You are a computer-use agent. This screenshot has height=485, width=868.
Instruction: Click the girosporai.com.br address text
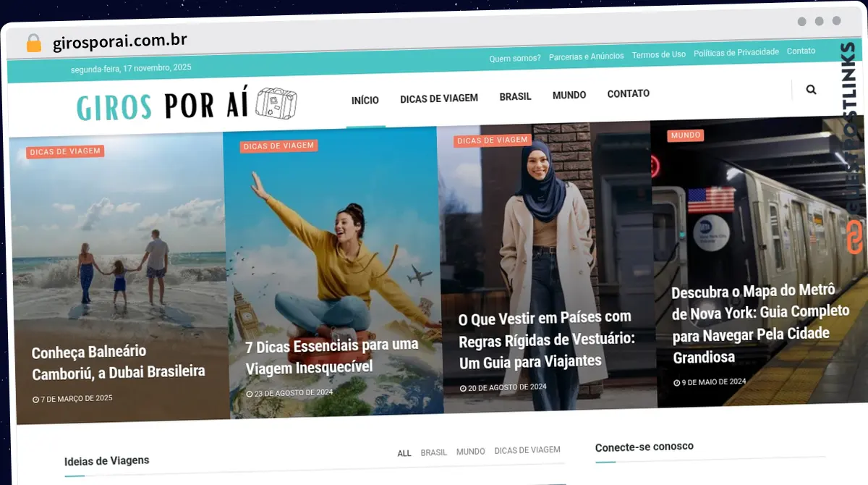pyautogui.click(x=120, y=41)
